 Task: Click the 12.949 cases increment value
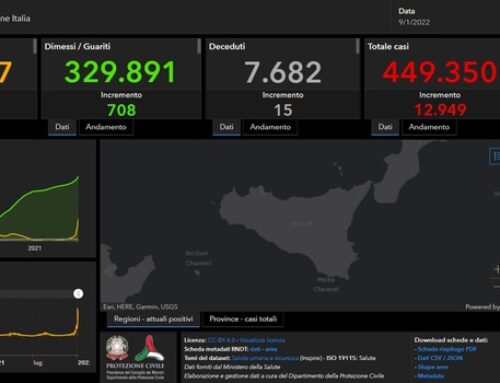point(440,110)
